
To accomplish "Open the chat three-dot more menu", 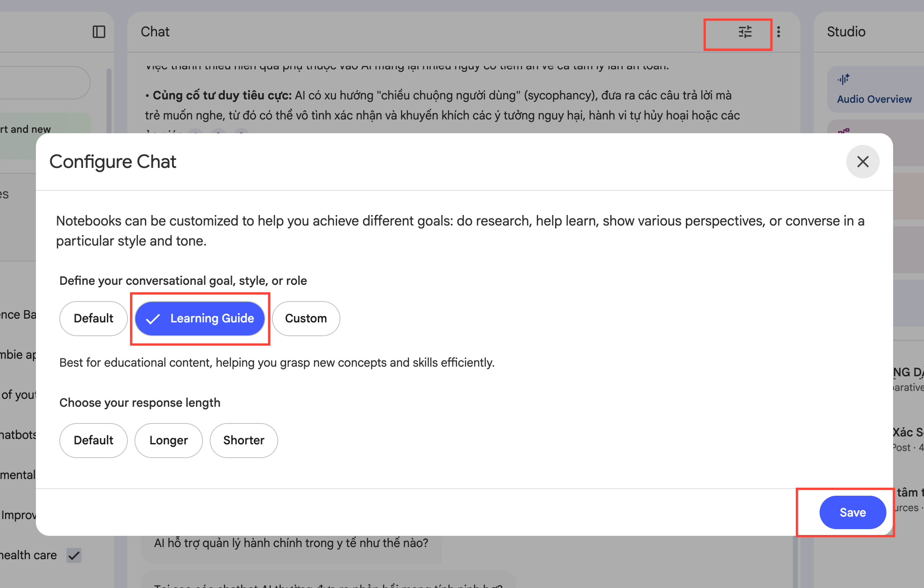I will pos(779,32).
